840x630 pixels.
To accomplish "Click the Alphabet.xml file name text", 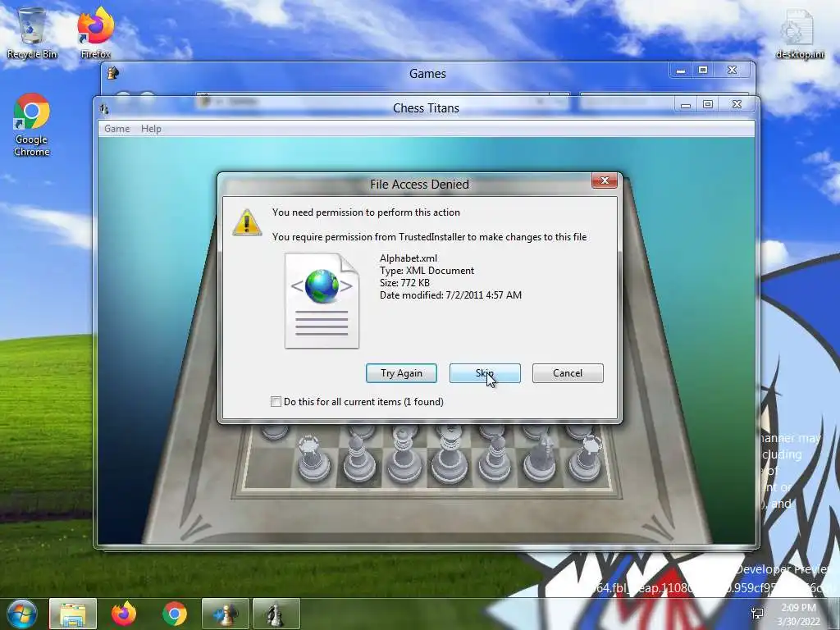I will pos(409,258).
